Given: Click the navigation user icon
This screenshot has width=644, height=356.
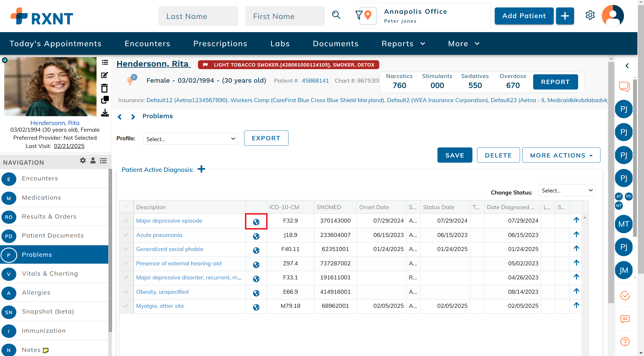Looking at the screenshot, I should tap(93, 161).
